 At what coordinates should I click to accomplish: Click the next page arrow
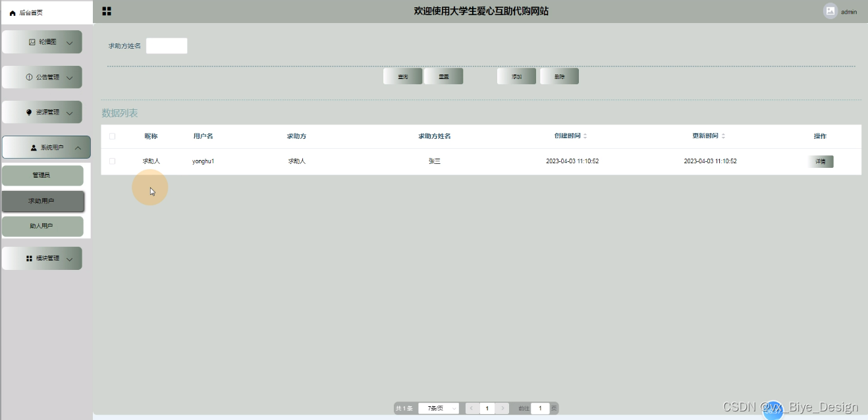(x=502, y=408)
